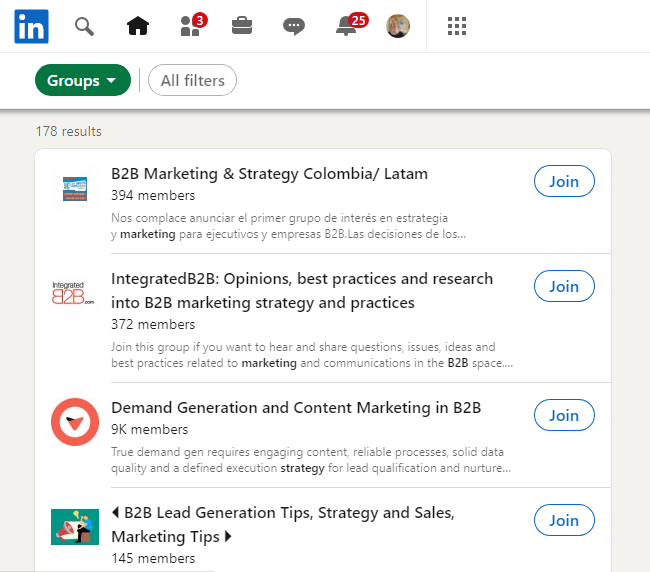Open the Messaging chat bubble icon
The height and width of the screenshot is (572, 650).
pos(294,26)
